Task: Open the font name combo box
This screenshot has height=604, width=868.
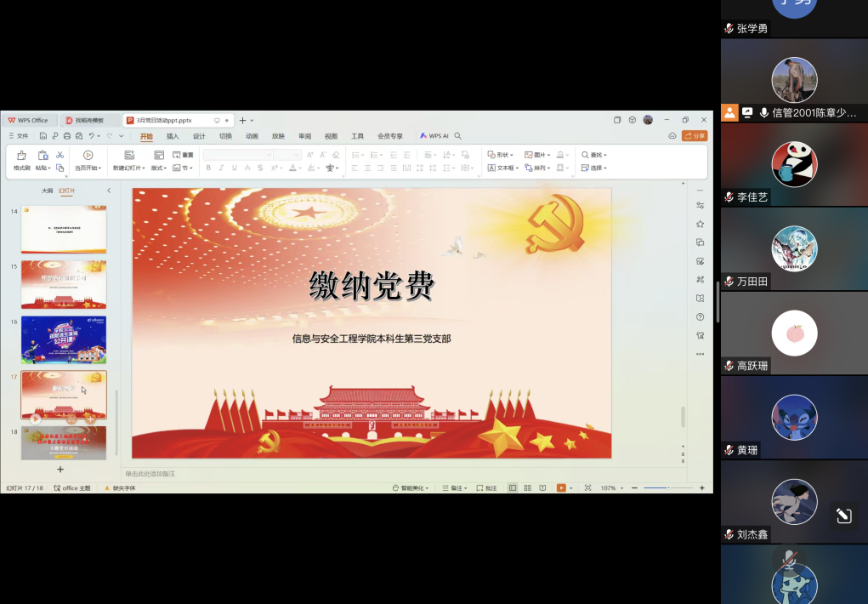Action: point(238,155)
